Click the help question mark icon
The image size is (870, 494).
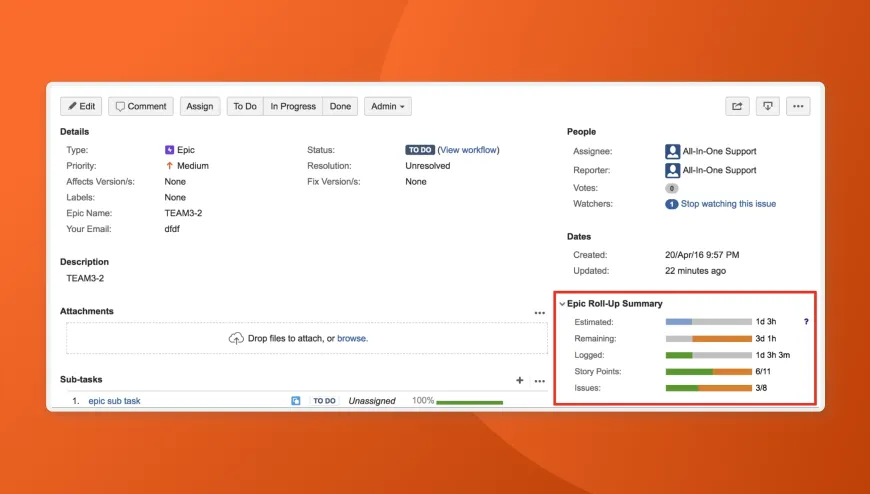[806, 322]
